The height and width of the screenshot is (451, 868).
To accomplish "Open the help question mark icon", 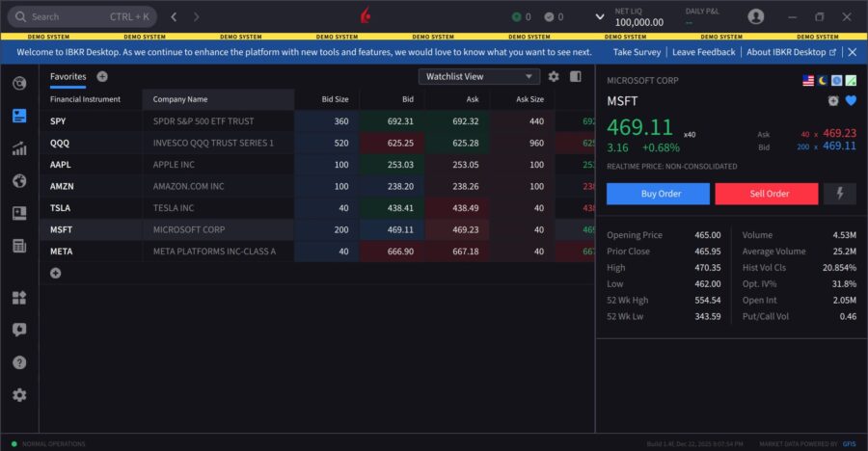I will tap(19, 362).
